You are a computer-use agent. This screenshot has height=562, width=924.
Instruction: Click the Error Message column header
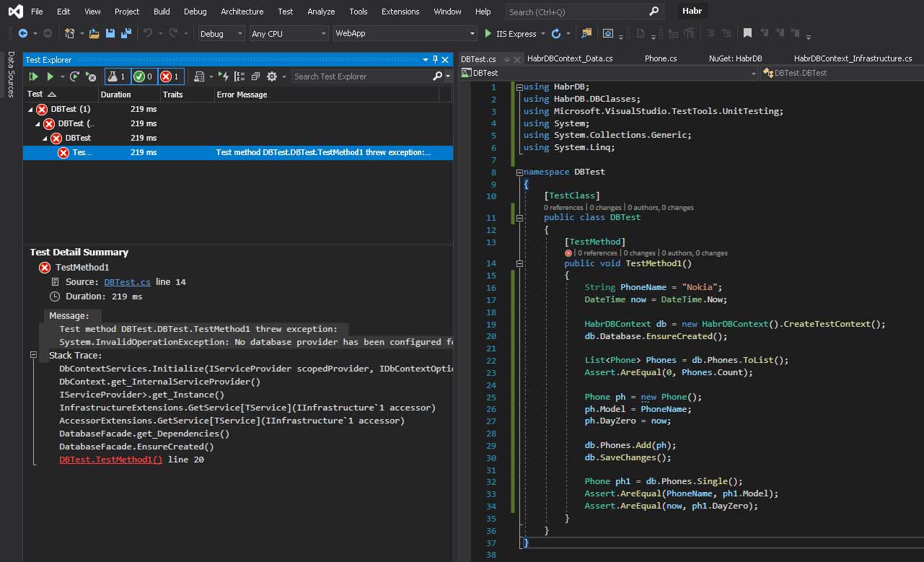[242, 95]
